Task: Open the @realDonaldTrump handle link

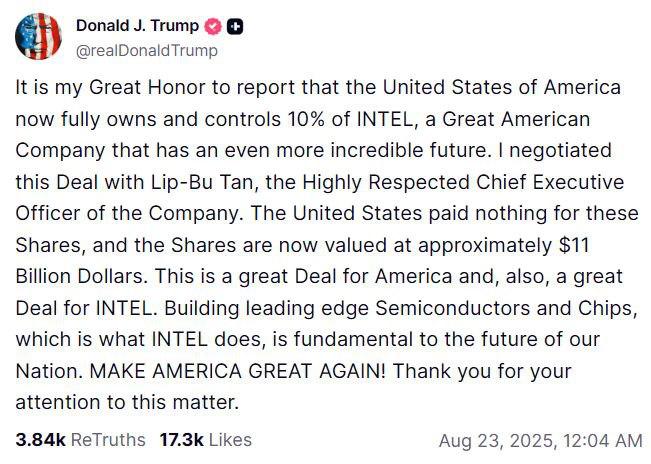Action: (146, 50)
